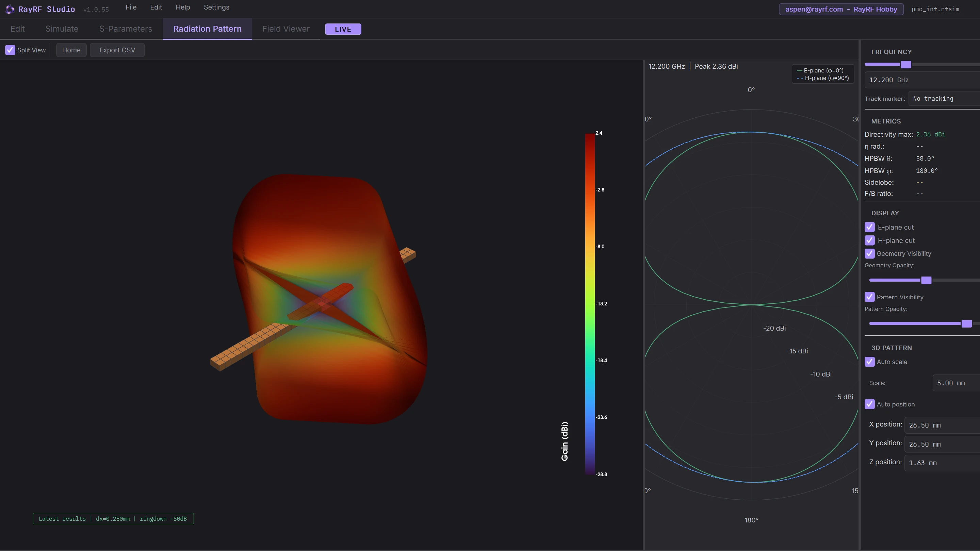This screenshot has width=980, height=551.
Task: Open the File menu
Action: [x=131, y=7]
